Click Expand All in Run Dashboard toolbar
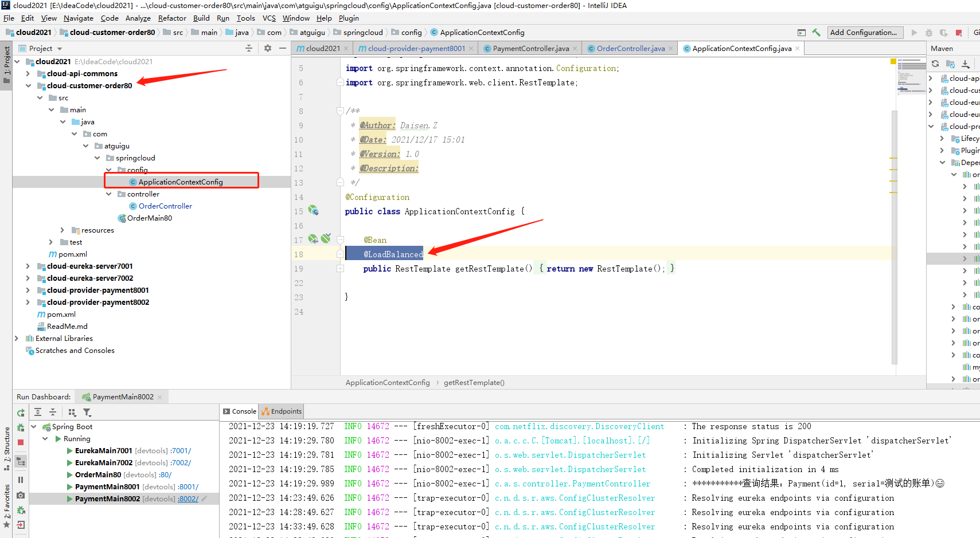 38,413
